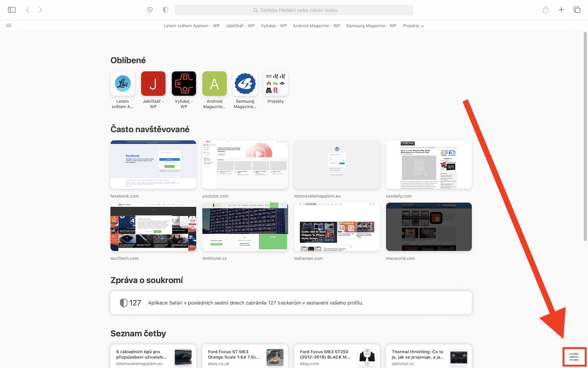Open start page customization settings
Screen dimensions: 588x368
pos(574,357)
